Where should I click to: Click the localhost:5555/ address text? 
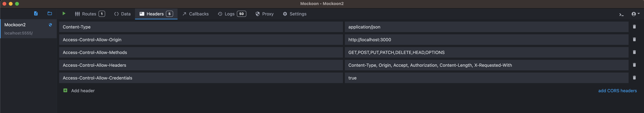coord(19,33)
